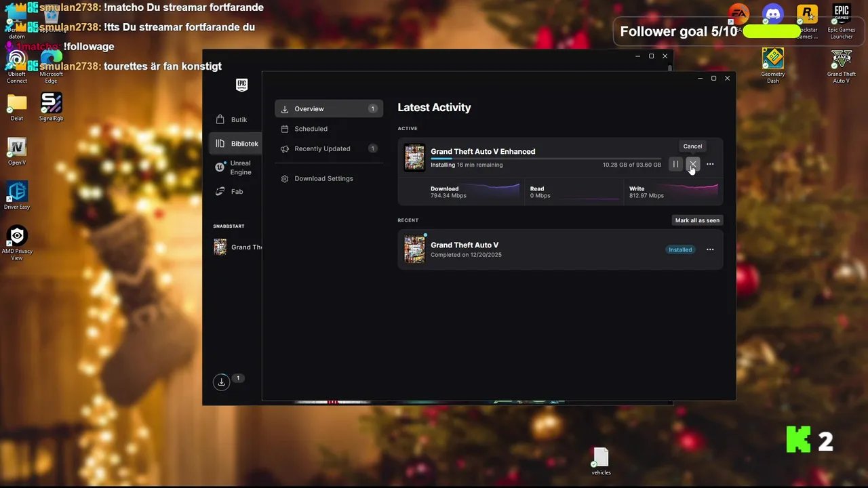
Task: Open the Ubisoft Connect desktop icon
Action: pos(17,66)
